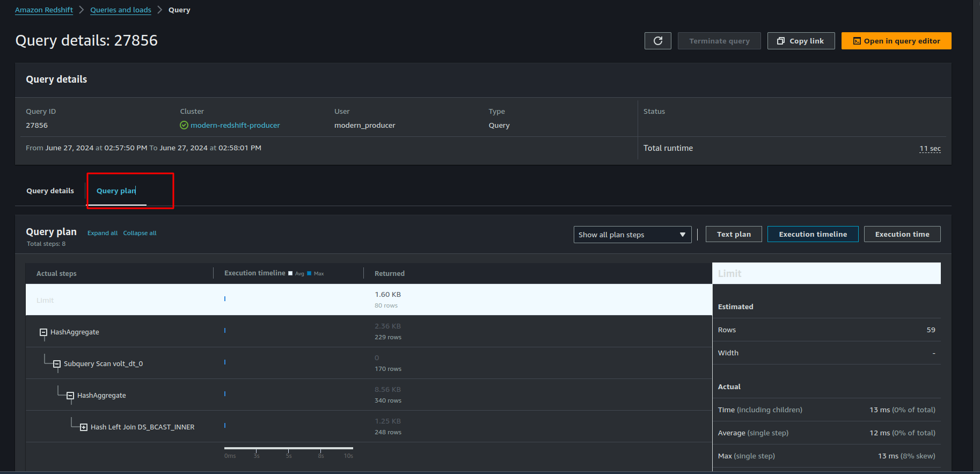Switch to the Query details tab

(50, 191)
